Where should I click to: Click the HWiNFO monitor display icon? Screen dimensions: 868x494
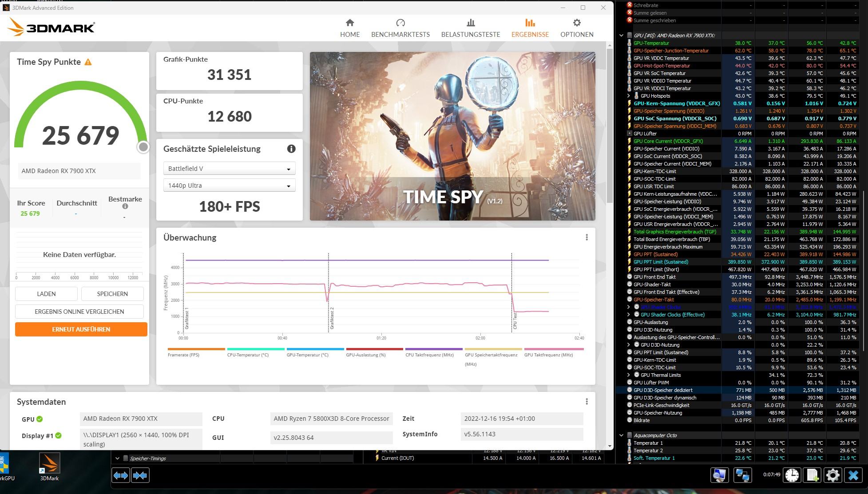tap(720, 475)
